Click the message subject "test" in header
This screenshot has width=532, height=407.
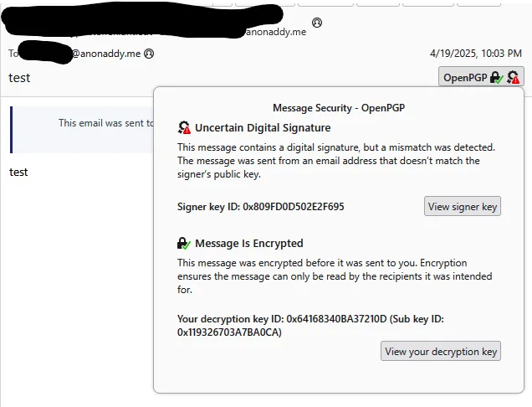click(x=19, y=78)
